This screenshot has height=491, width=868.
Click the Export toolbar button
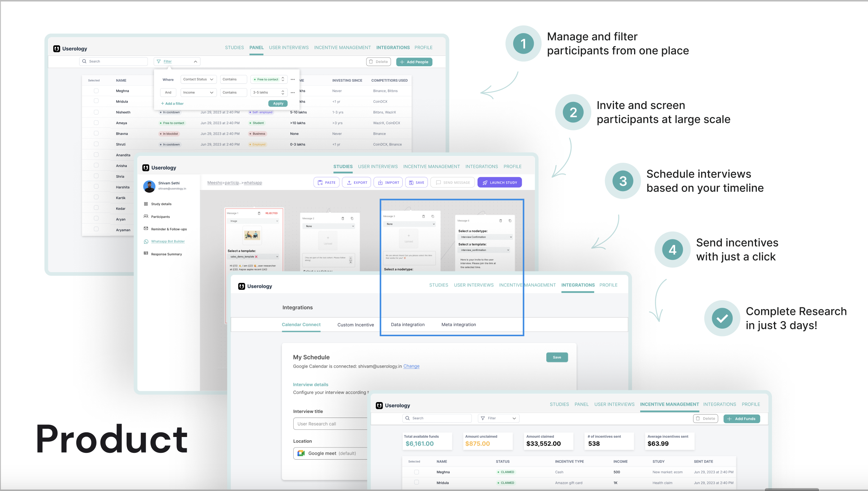[356, 183]
